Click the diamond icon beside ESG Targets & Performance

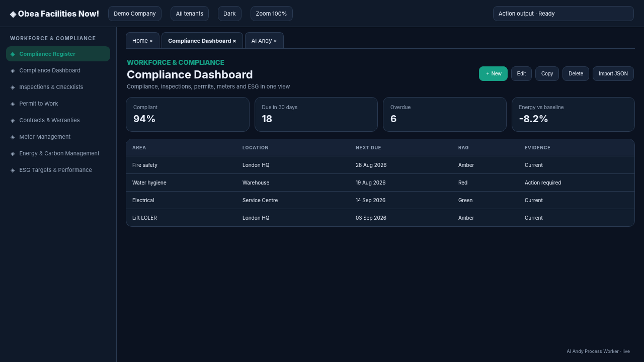click(13, 170)
